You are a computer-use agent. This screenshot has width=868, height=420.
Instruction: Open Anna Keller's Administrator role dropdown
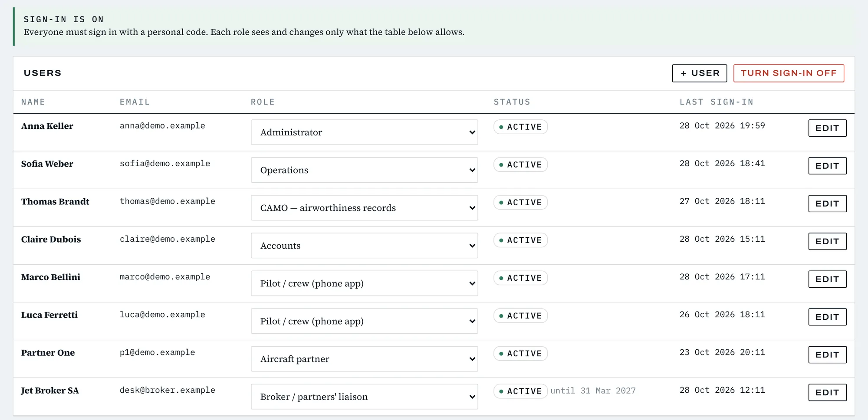coord(364,132)
